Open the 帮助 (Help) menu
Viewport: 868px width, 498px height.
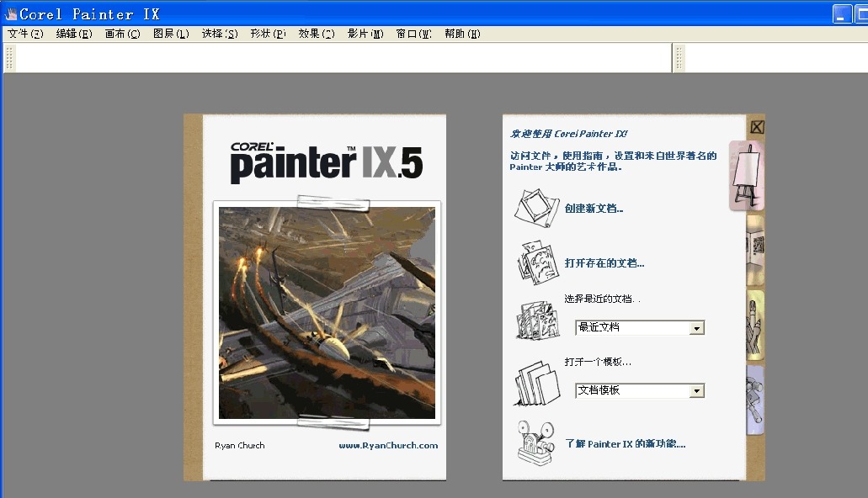(x=462, y=34)
